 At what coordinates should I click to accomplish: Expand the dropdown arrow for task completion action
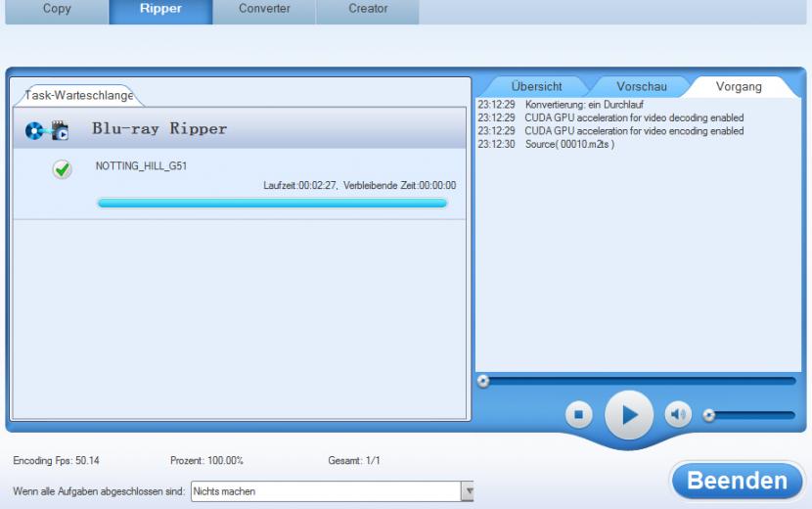point(467,491)
